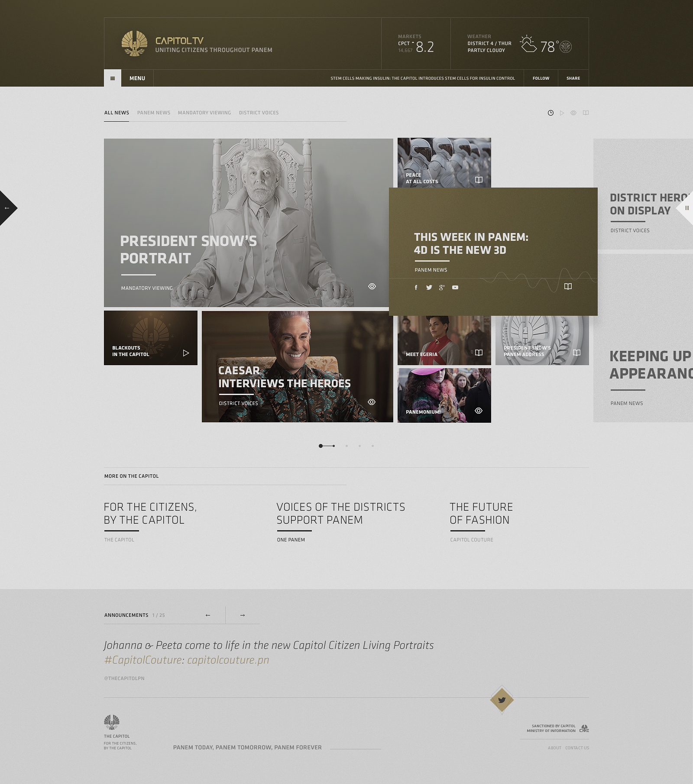Select the clock filter icon
Viewport: 693px width, 784px height.
[551, 113]
